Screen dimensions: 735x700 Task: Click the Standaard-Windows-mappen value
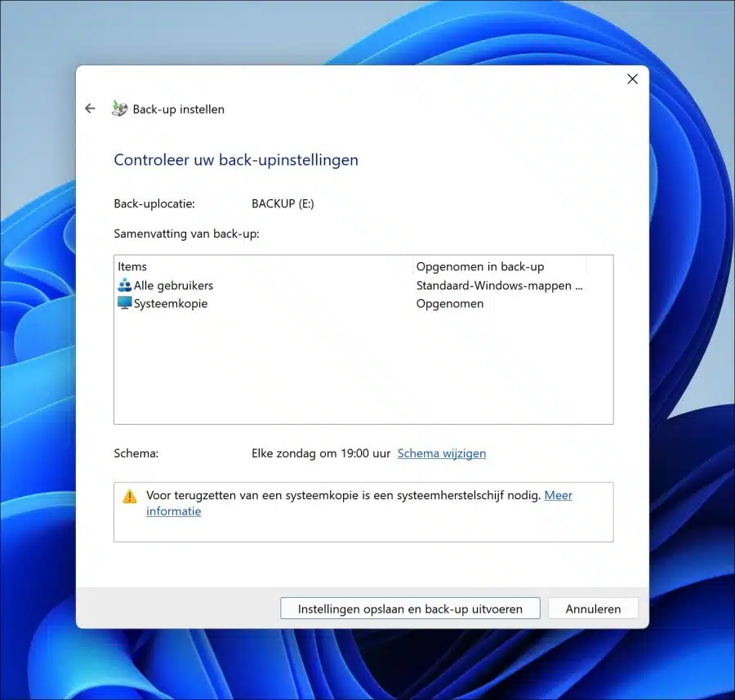pos(499,286)
